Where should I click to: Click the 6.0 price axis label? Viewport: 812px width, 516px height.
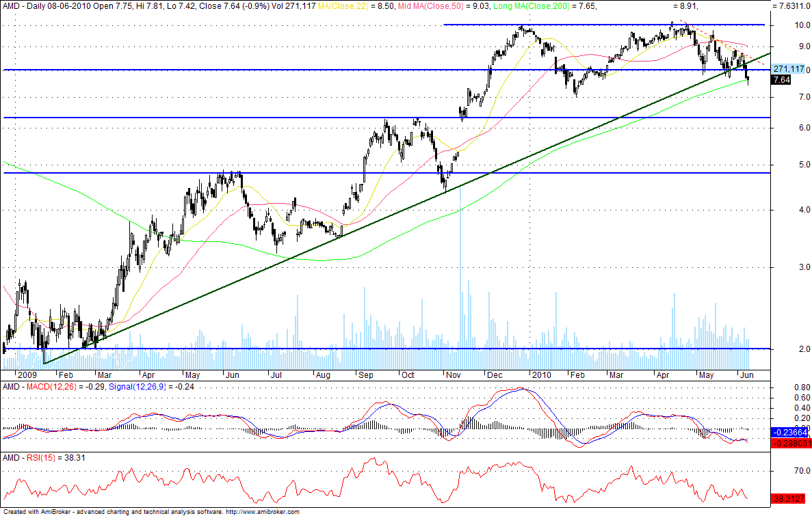[x=804, y=127]
